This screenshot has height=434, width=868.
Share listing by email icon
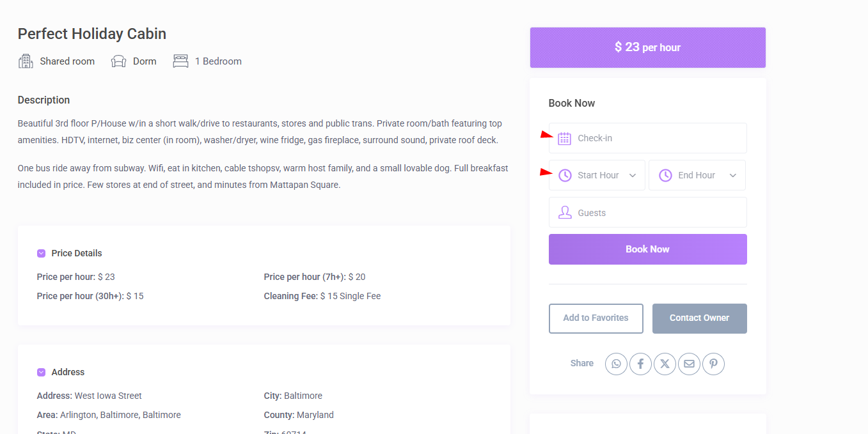coord(689,364)
